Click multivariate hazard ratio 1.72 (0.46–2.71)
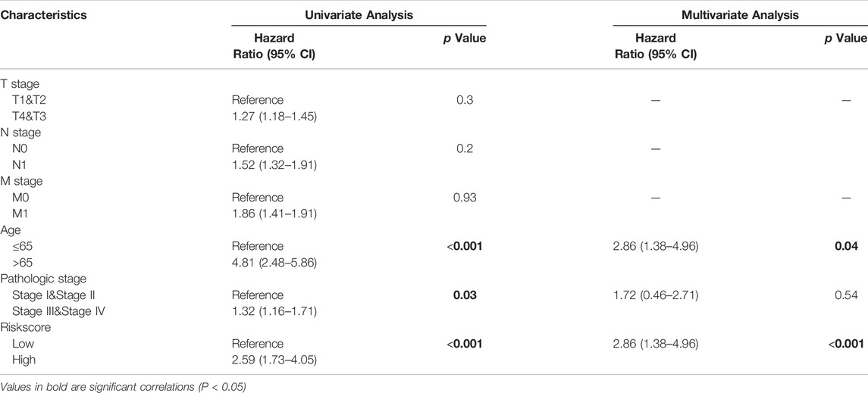This screenshot has width=868, height=393. [x=656, y=295]
